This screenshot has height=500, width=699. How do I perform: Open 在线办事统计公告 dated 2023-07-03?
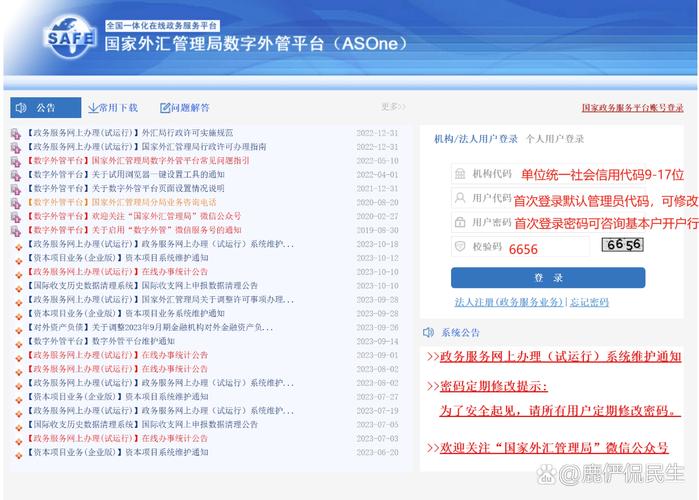[118, 438]
